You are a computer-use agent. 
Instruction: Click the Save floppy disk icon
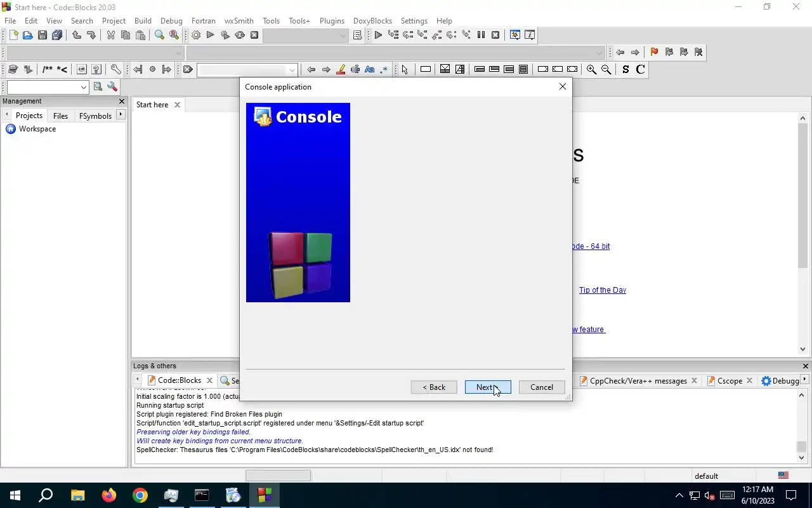(42, 36)
